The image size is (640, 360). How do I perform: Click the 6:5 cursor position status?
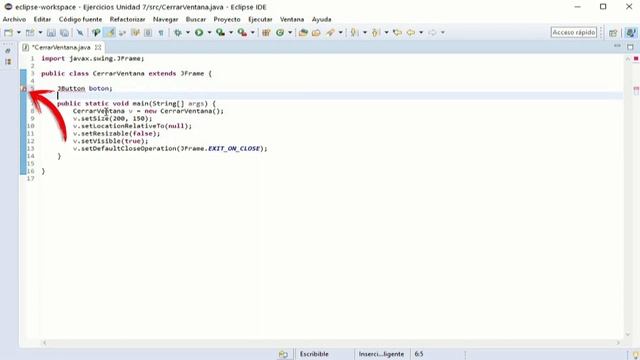[419, 354]
